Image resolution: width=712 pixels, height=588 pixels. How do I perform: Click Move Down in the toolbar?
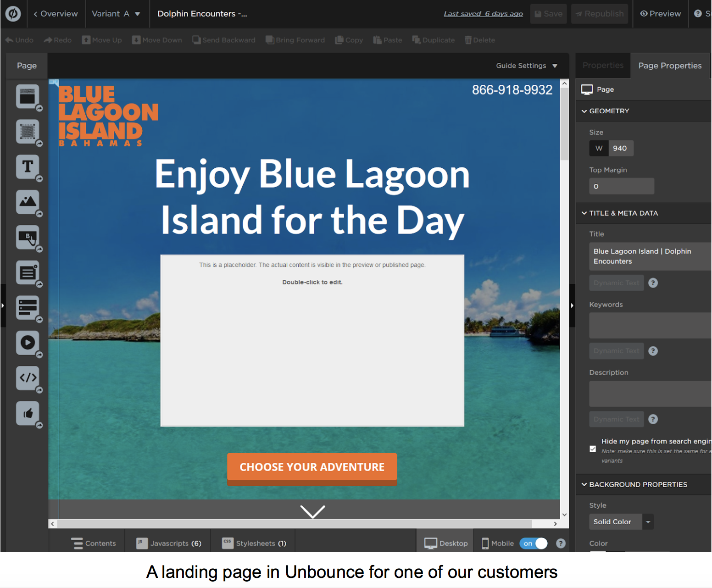[157, 40]
